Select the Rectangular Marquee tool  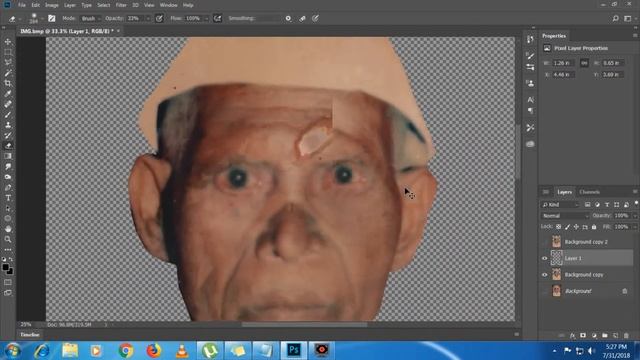click(x=8, y=52)
